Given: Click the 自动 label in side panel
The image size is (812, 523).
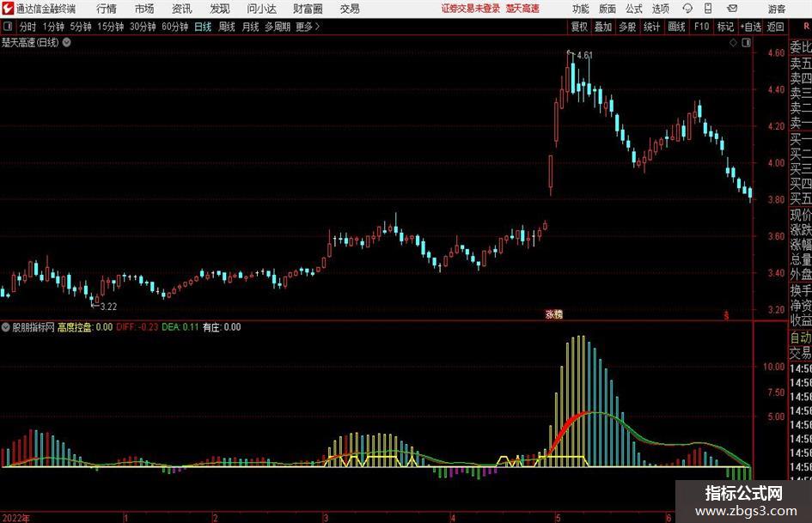Looking at the screenshot, I should pyautogui.click(x=801, y=338).
